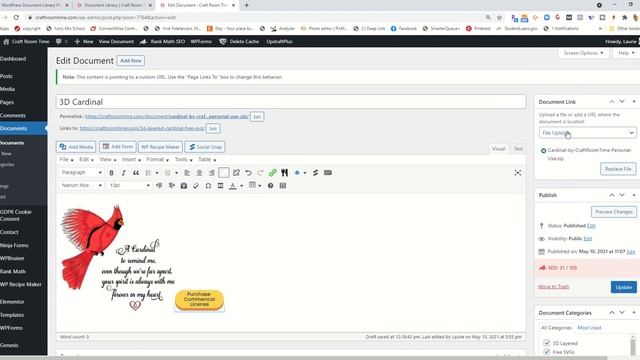
Task: Click the 3D Cardinal title field
Action: [x=291, y=102]
